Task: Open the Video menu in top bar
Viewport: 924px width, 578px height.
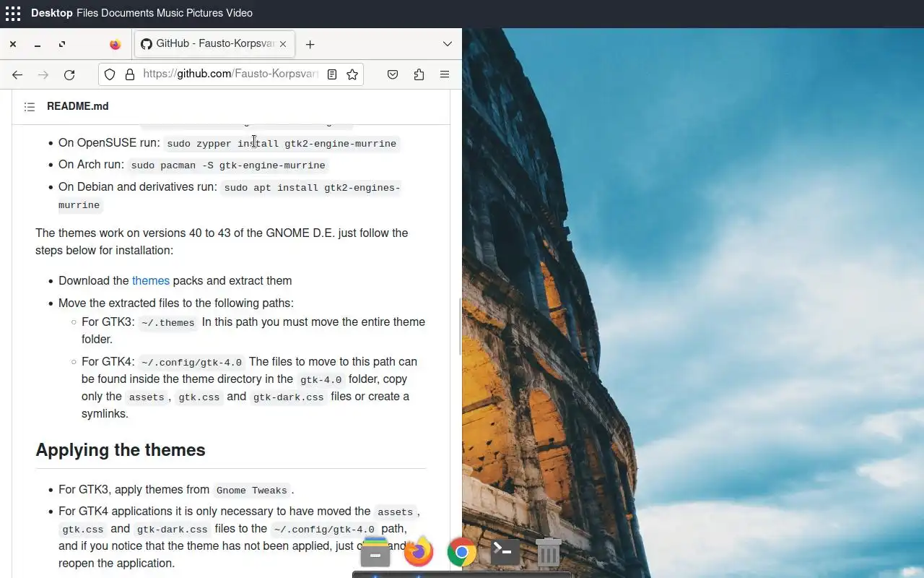Action: tap(239, 13)
